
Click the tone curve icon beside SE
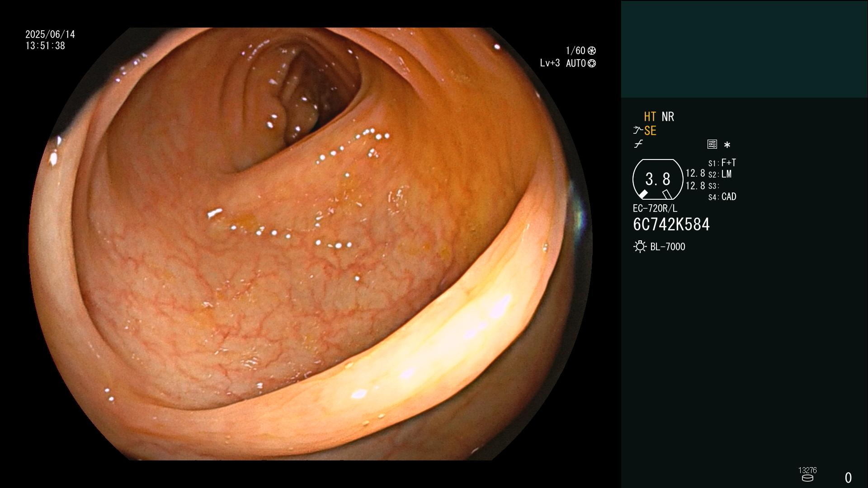click(638, 131)
